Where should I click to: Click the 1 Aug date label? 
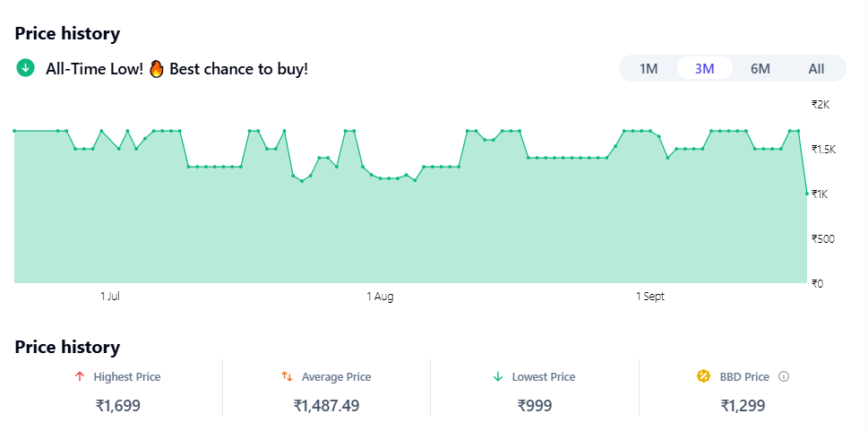pyautogui.click(x=380, y=297)
